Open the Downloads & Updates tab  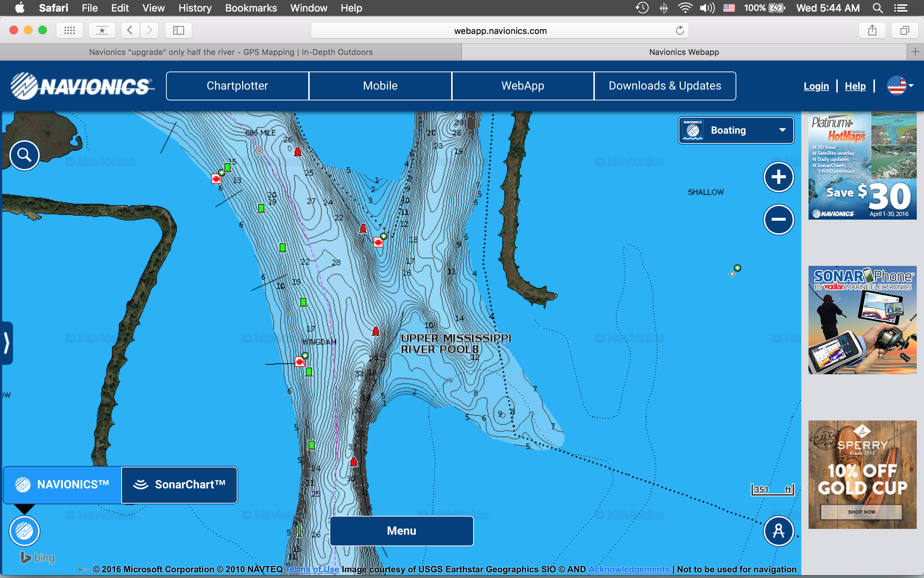[665, 86]
